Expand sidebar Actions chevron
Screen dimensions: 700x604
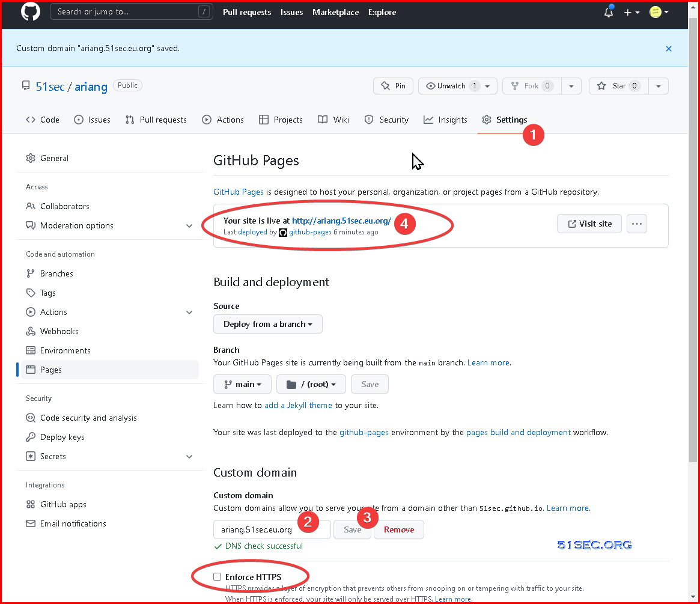[189, 313]
